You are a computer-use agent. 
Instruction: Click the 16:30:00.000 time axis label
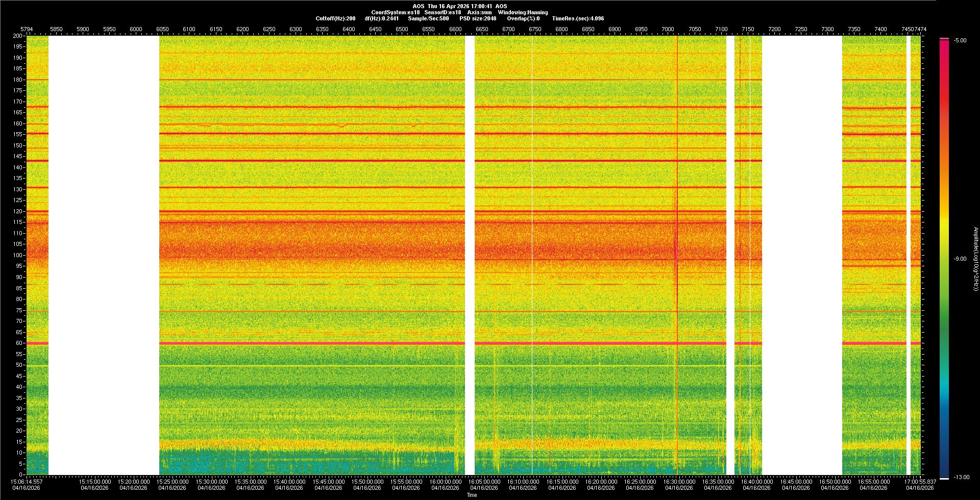(x=679, y=482)
